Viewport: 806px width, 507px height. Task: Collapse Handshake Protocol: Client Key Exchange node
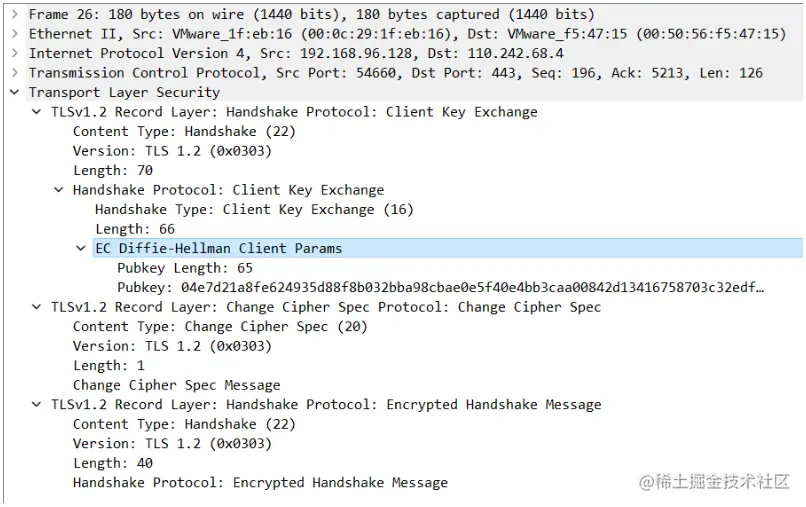[59, 190]
